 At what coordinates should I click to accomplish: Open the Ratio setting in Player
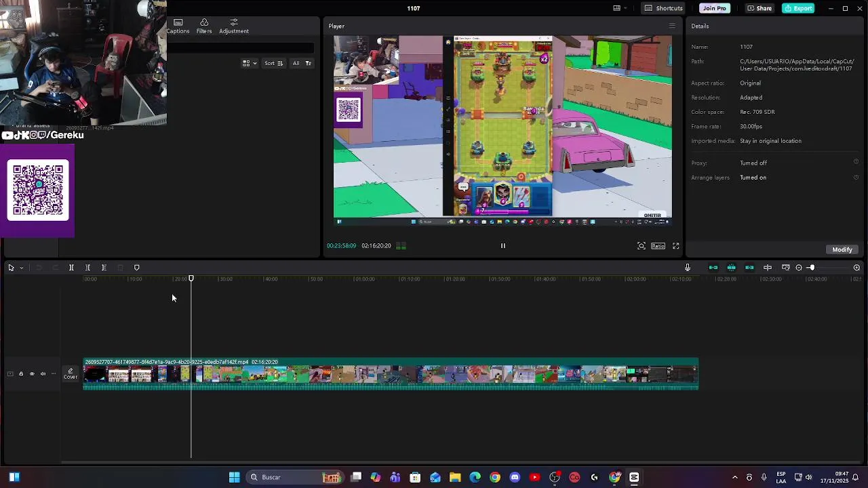click(x=658, y=245)
